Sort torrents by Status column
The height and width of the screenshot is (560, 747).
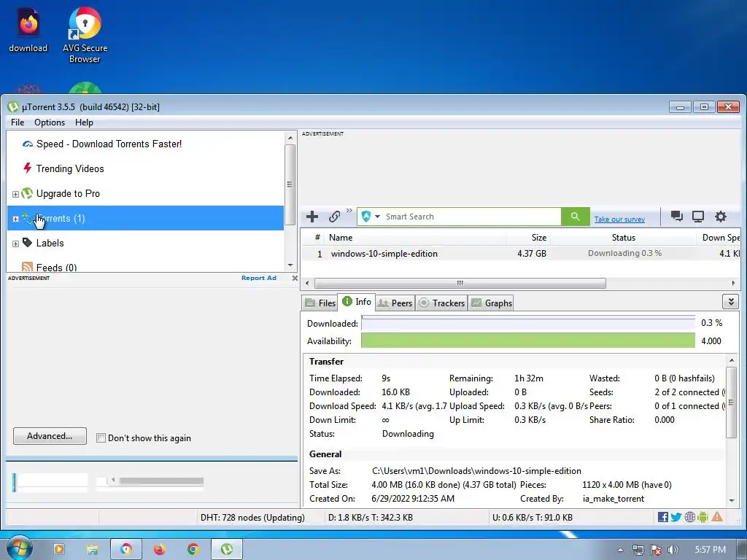(623, 238)
